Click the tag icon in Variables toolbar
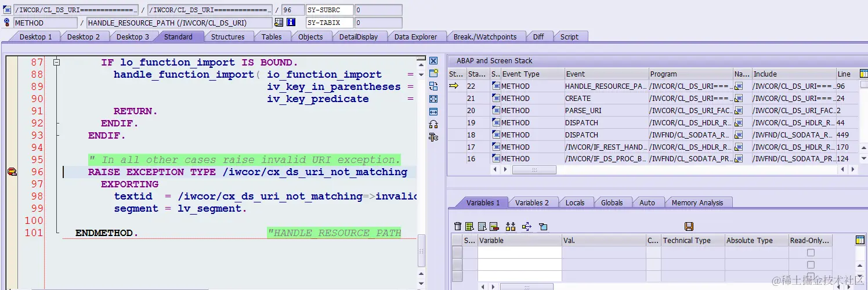The height and width of the screenshot is (290, 868). [x=543, y=226]
